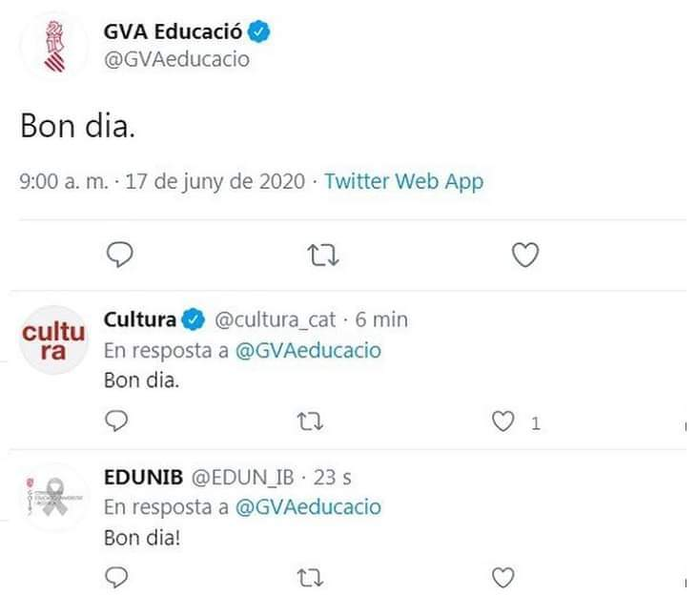Image resolution: width=697 pixels, height=616 pixels.
Task: Open EDUNIB profile avatar
Action: tap(54, 497)
